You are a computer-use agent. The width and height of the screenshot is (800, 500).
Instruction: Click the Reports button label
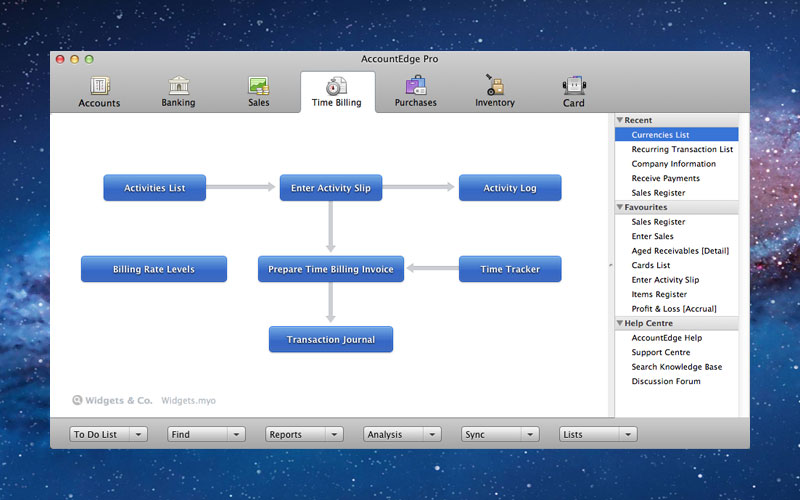[286, 435]
